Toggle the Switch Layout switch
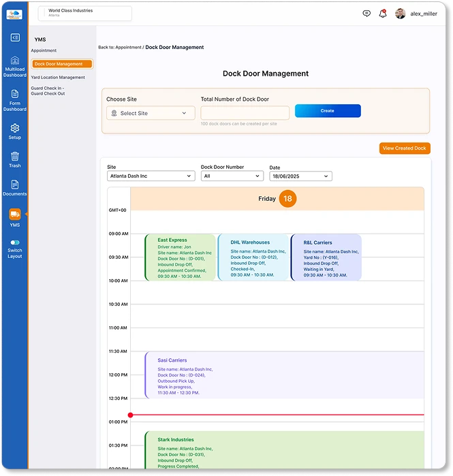 click(x=15, y=242)
